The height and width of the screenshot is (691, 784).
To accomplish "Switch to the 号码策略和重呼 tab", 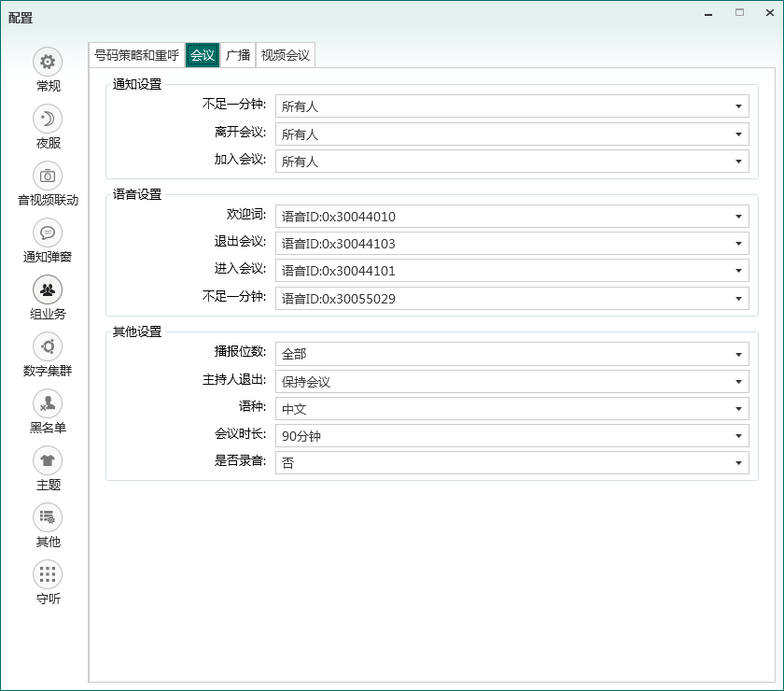I will (x=136, y=55).
